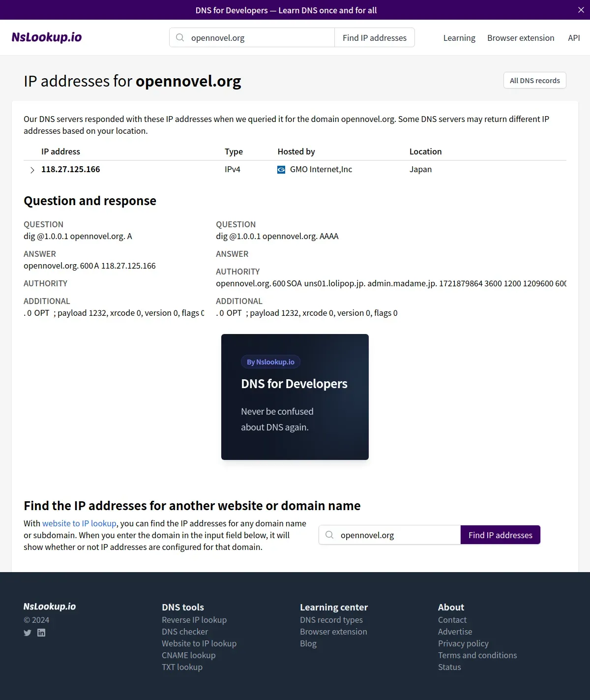Open the footer NsLookup.io logo
Viewport: 590px width, 700px height.
click(x=50, y=607)
